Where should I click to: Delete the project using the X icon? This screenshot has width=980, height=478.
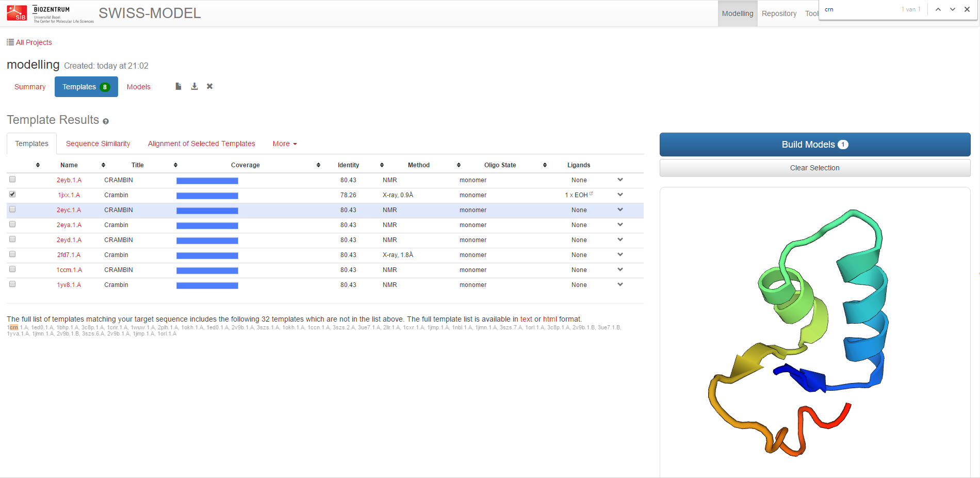pos(210,86)
